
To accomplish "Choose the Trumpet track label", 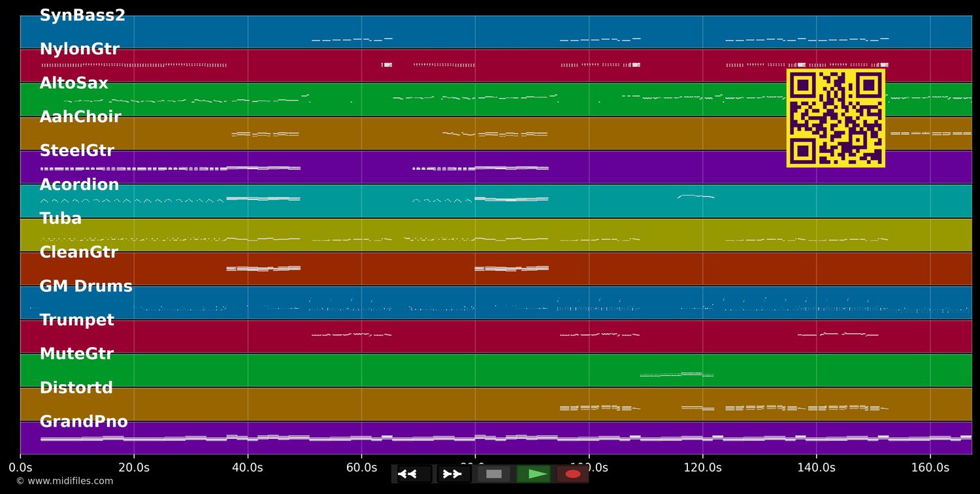I will coord(77,320).
